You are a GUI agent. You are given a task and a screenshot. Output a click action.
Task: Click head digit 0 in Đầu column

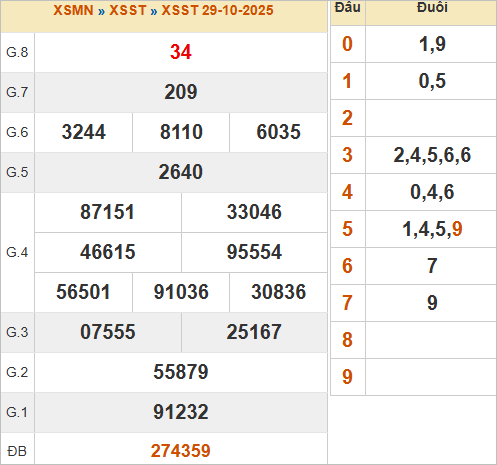(347, 44)
